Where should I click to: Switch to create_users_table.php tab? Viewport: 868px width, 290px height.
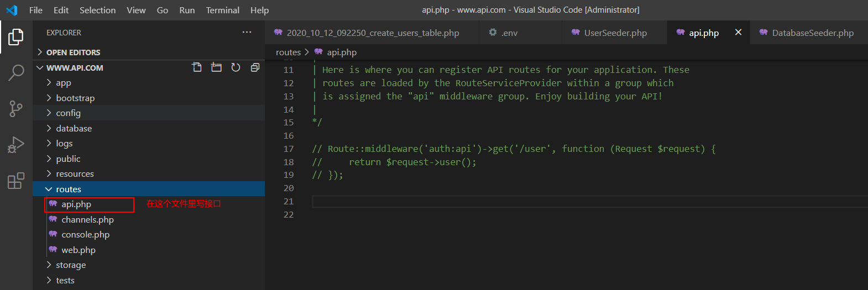[x=372, y=33]
